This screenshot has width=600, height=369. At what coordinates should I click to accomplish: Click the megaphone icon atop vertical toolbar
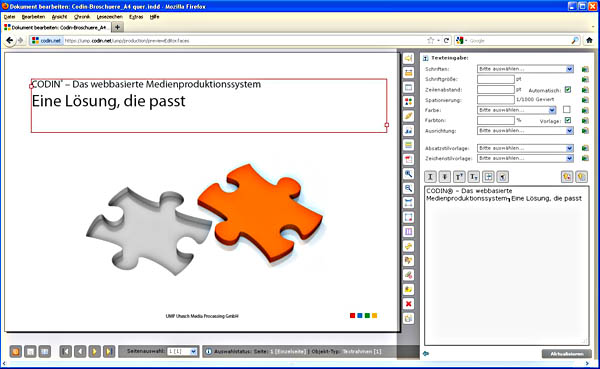(x=409, y=58)
